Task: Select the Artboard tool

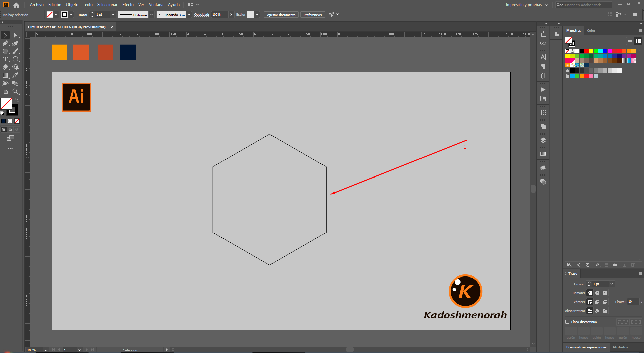Action: (5, 91)
